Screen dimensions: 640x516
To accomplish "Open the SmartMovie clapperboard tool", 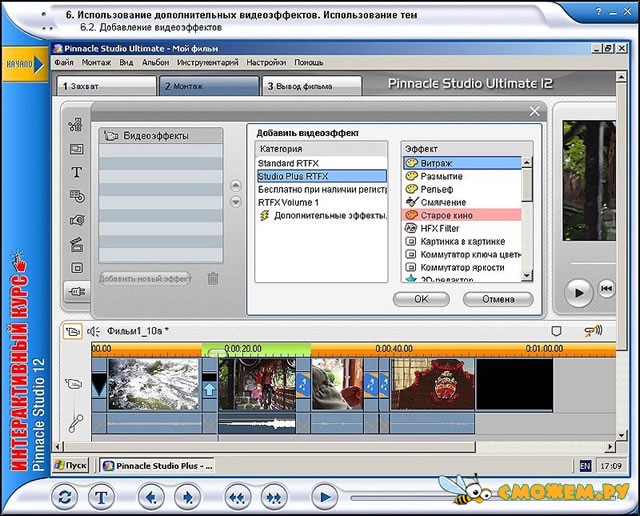I will point(77,244).
